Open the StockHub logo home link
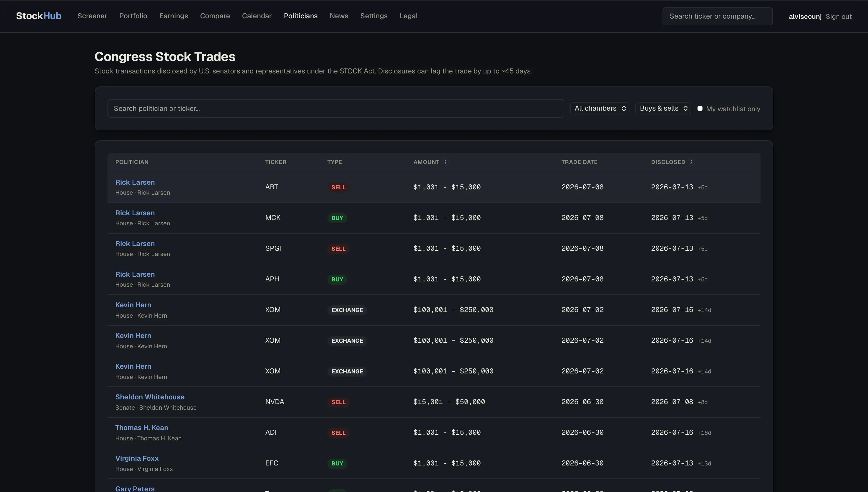 coord(39,16)
